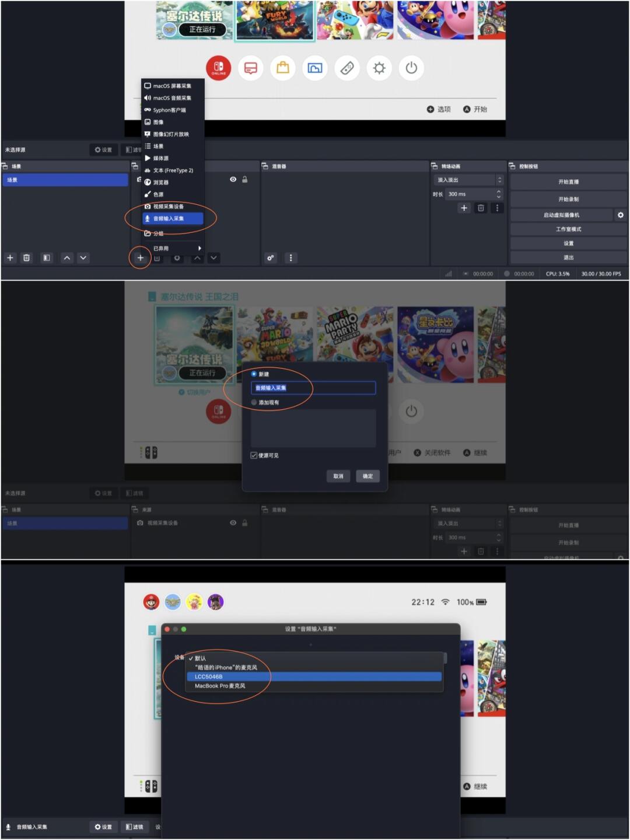Viewport: 630px width, 840px height.
Task: Choose macOS 屏幕采集 from the add-source menu
Action: pyautogui.click(x=173, y=86)
